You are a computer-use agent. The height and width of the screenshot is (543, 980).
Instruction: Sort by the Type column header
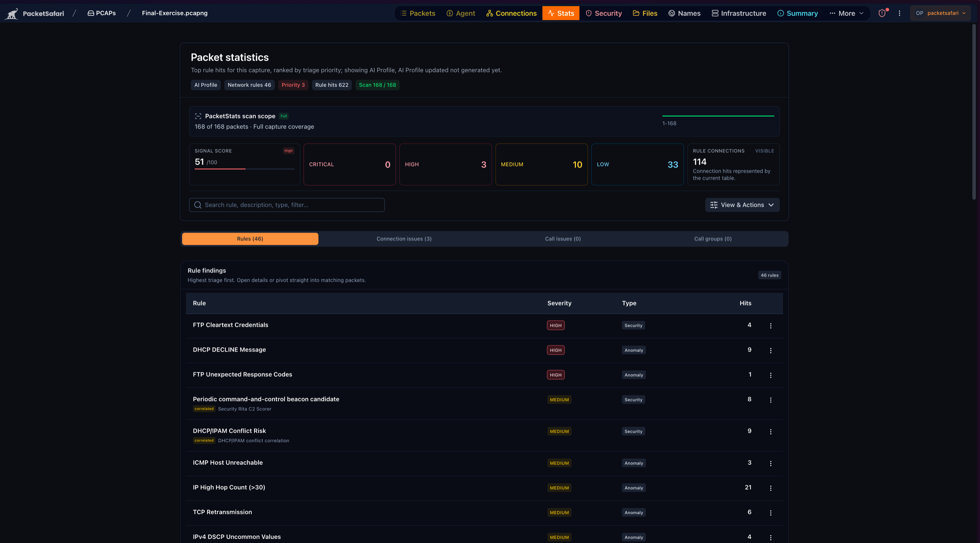629,303
